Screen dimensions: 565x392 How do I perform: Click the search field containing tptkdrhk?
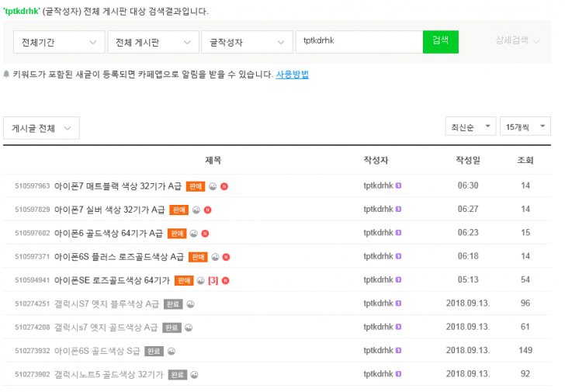(359, 42)
